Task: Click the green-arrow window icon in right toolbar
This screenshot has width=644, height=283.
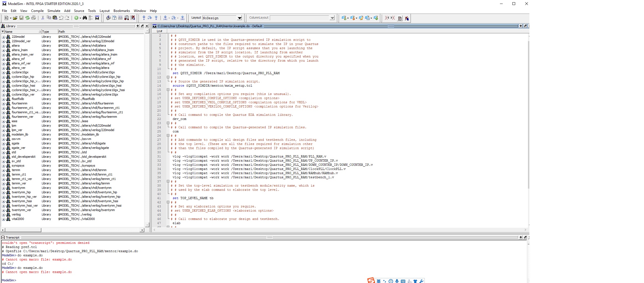Action: pos(376,18)
